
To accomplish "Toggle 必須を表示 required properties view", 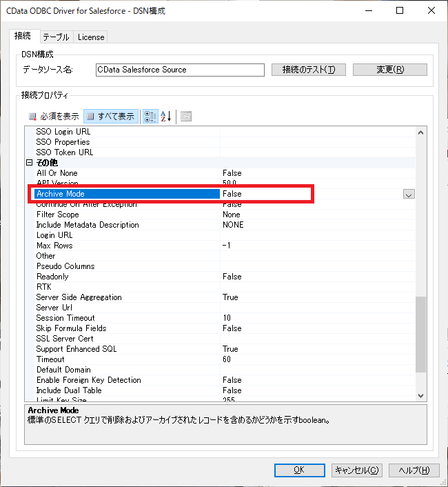I will 53,117.
